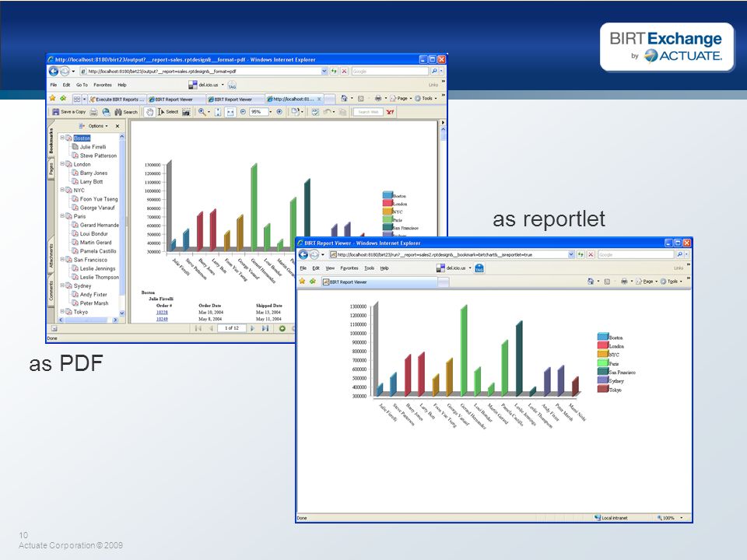Click Save a Copy in PDF toolbar
This screenshot has width=747, height=560.
tap(68, 112)
